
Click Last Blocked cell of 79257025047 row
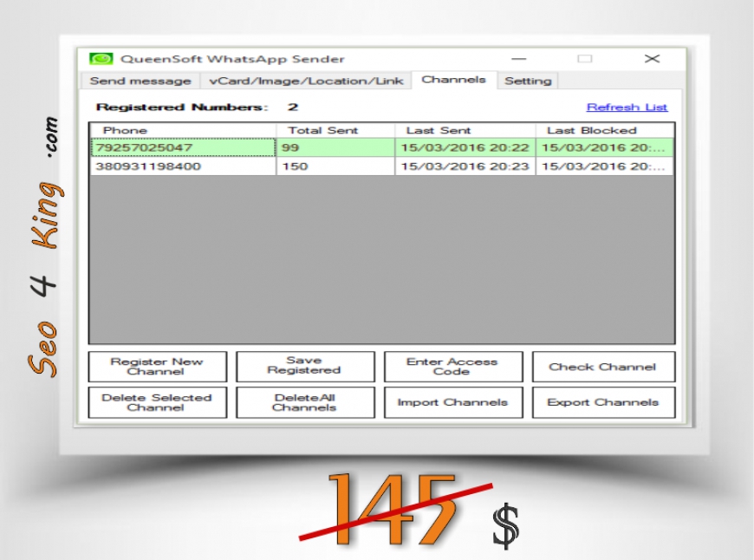coord(605,147)
